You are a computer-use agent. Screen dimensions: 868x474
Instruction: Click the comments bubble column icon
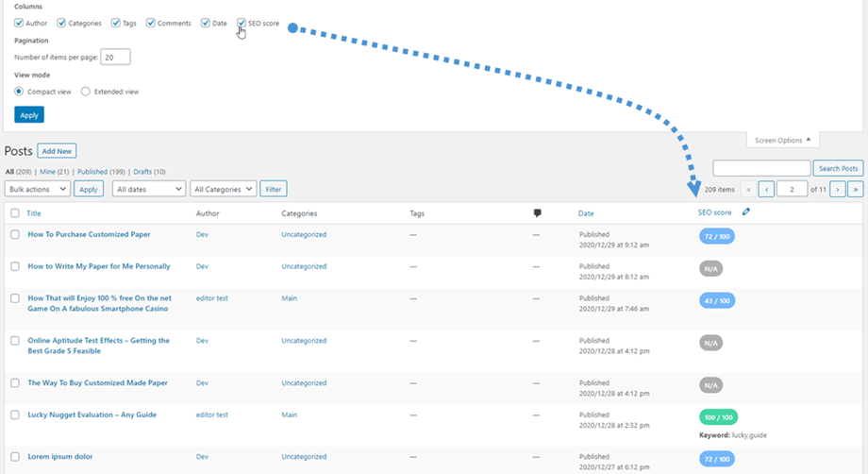click(537, 213)
